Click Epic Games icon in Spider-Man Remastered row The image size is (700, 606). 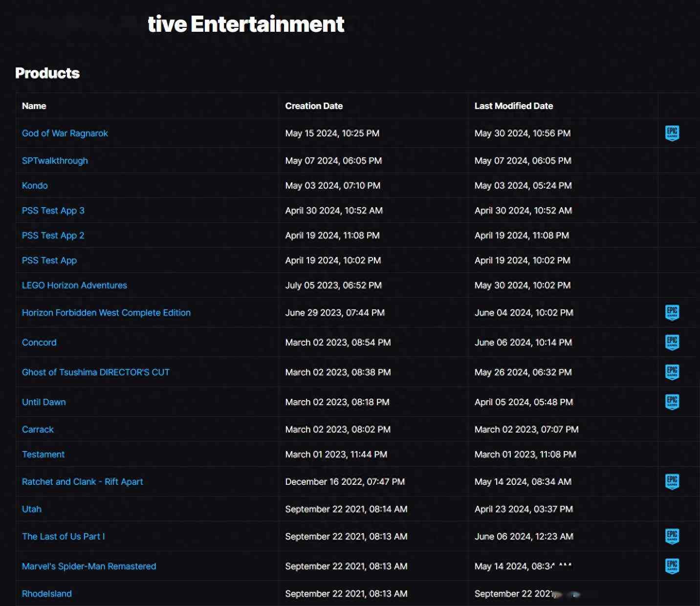point(672,566)
